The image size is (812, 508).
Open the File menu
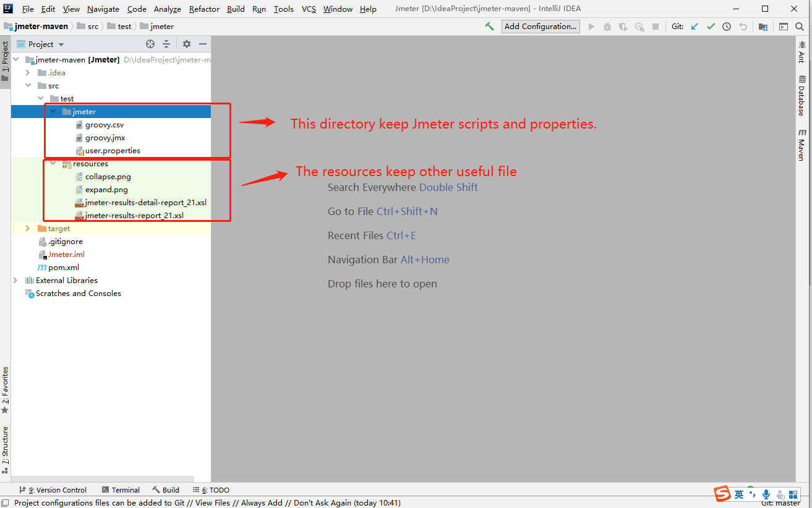tap(28, 9)
